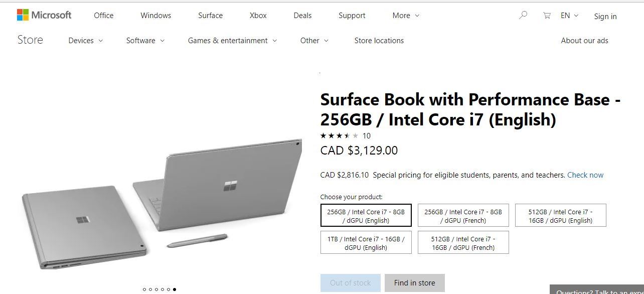
Task: Open the EN language selector
Action: pos(569,16)
